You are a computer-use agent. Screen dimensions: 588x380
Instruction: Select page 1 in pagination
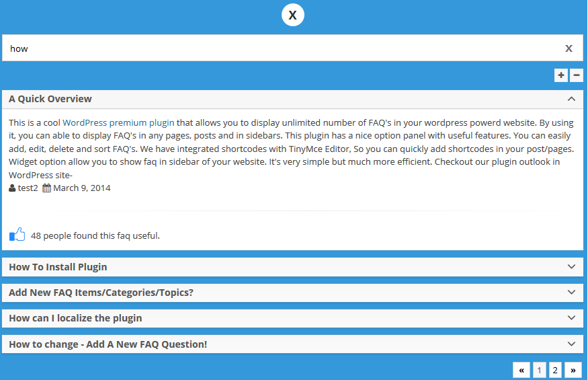(x=540, y=370)
